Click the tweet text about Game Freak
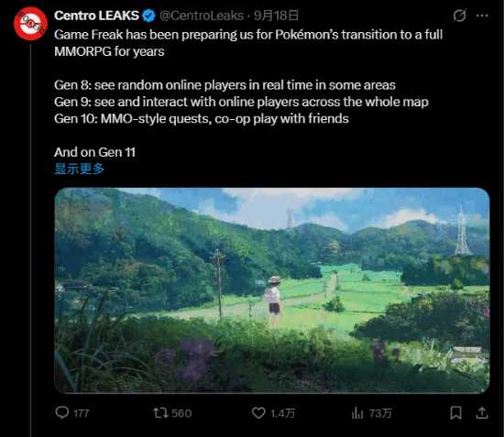This screenshot has width=504, height=437. click(x=248, y=43)
